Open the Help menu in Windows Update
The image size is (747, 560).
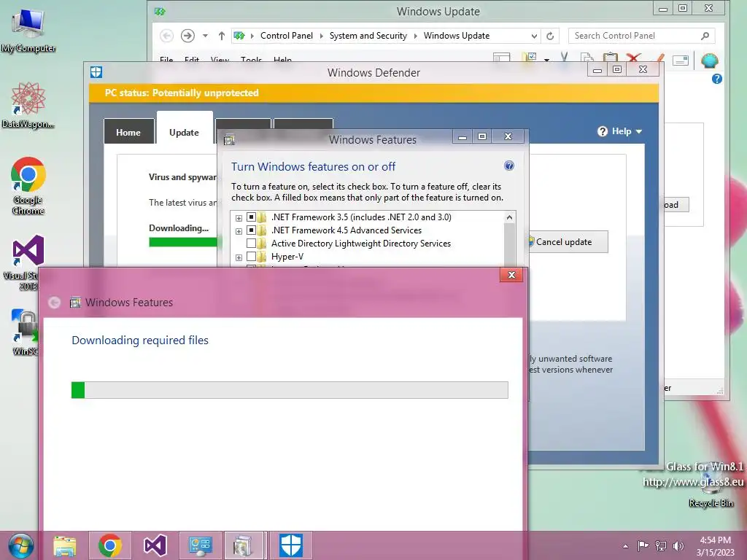coord(282,60)
